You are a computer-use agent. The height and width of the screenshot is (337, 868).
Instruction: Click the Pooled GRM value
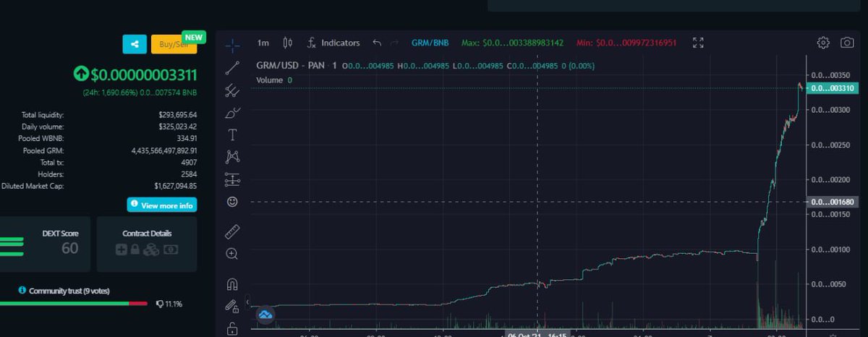[x=164, y=150]
